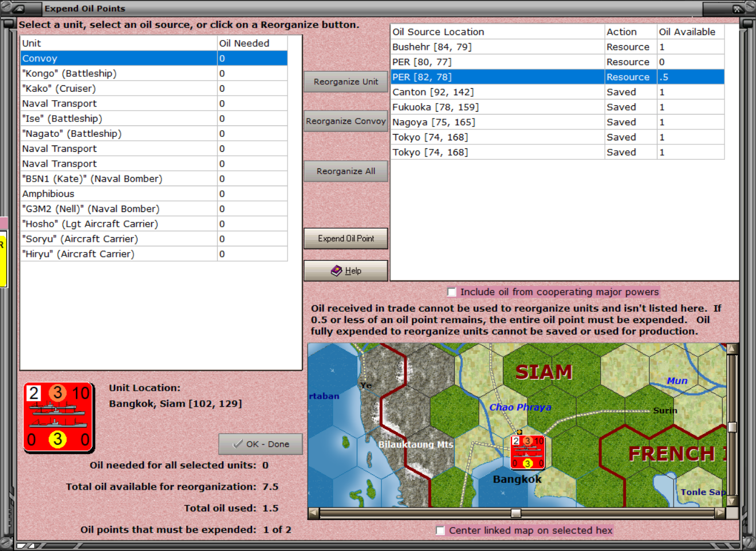
Task: Select the "Soryu" Aircraft Carrier row
Action: [x=153, y=239]
